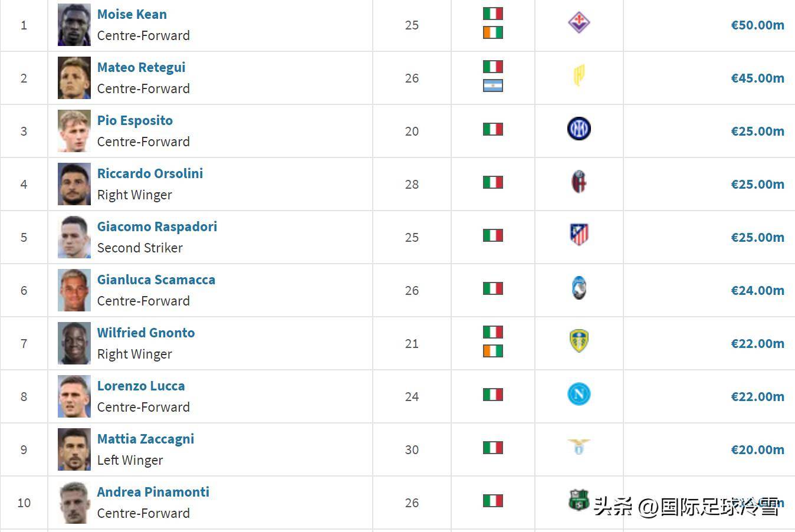Click Mateo Retegui's yellow club logo

tap(579, 75)
